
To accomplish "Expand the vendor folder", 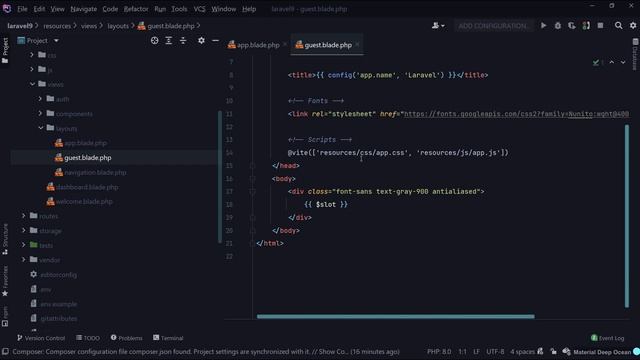I will (24, 260).
